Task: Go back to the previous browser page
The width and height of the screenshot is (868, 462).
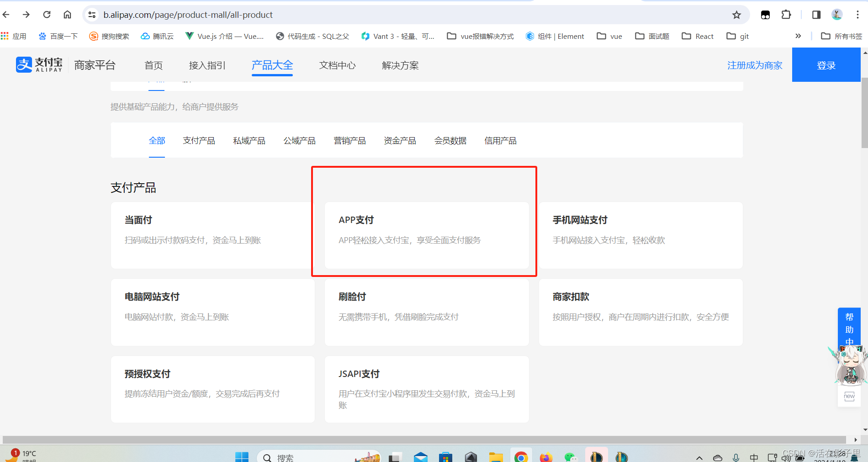Action: [6, 15]
